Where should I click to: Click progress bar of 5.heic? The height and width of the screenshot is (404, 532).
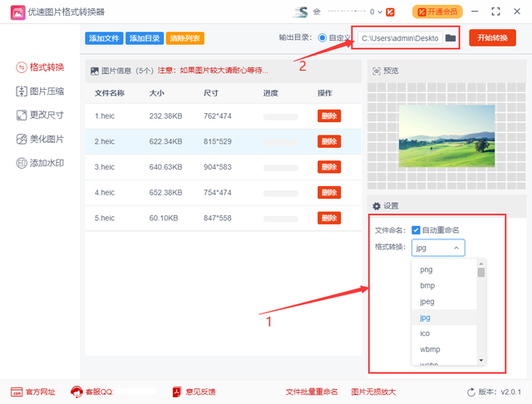[281, 219]
